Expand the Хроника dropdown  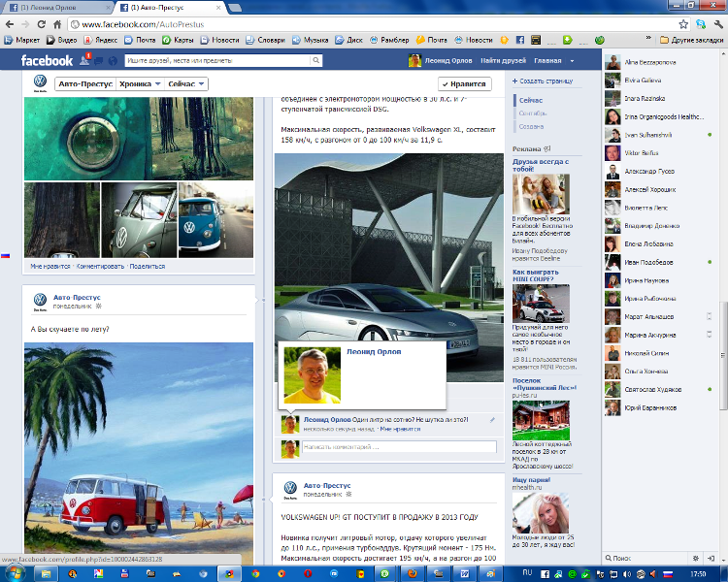140,84
